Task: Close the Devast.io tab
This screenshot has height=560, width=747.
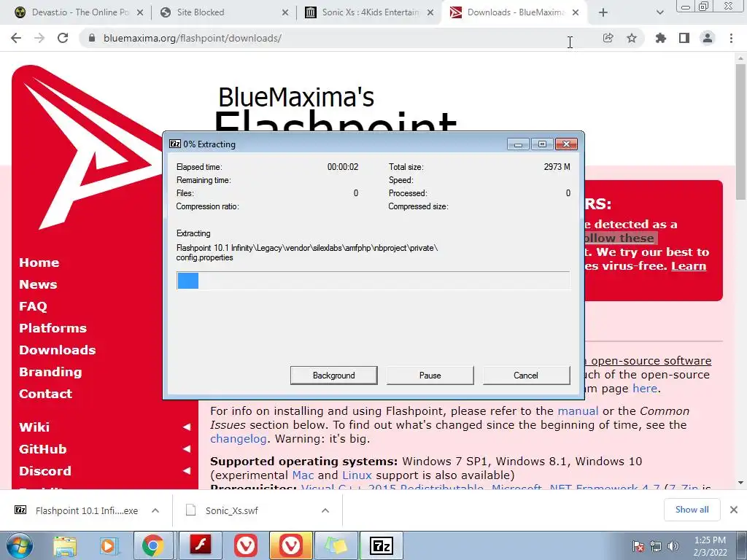Action: (x=140, y=12)
